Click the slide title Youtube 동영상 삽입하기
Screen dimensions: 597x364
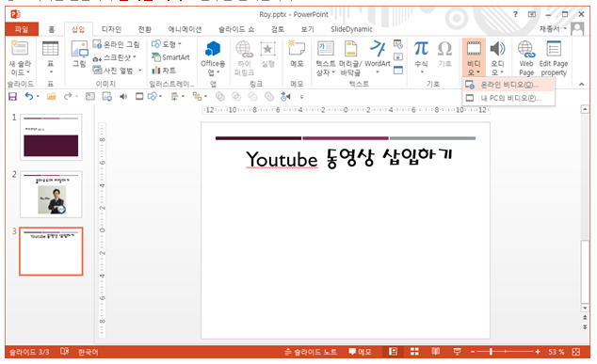(348, 159)
